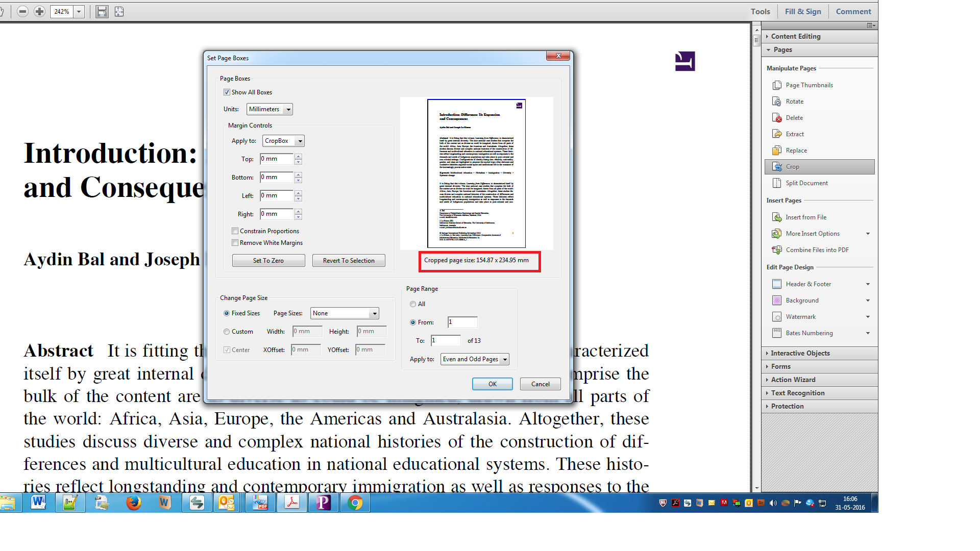The width and height of the screenshot is (980, 551).
Task: Open Firefox from the taskbar
Action: click(133, 503)
